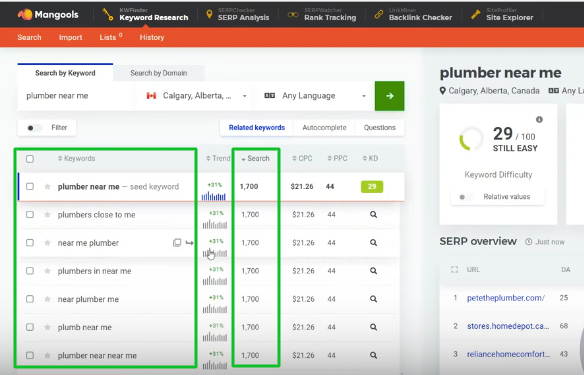584x375 pixels.
Task: Check the 'plumbers close to me' checkbox
Action: [x=30, y=214]
